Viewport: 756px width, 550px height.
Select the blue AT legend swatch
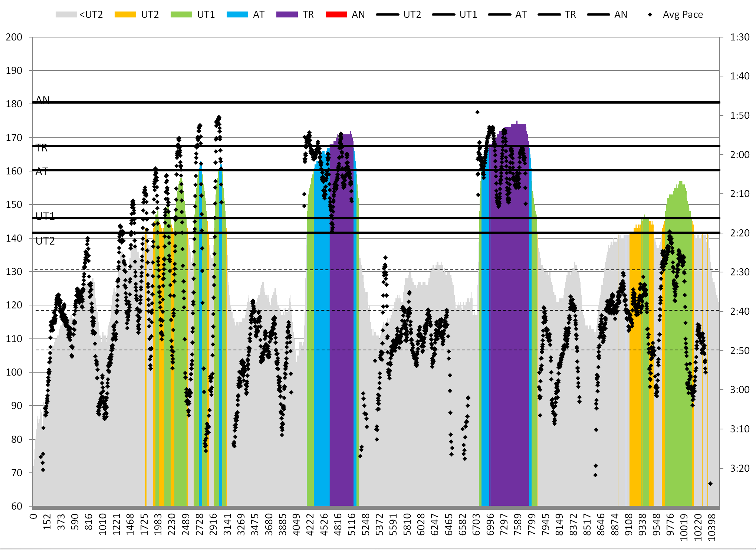[x=237, y=14]
